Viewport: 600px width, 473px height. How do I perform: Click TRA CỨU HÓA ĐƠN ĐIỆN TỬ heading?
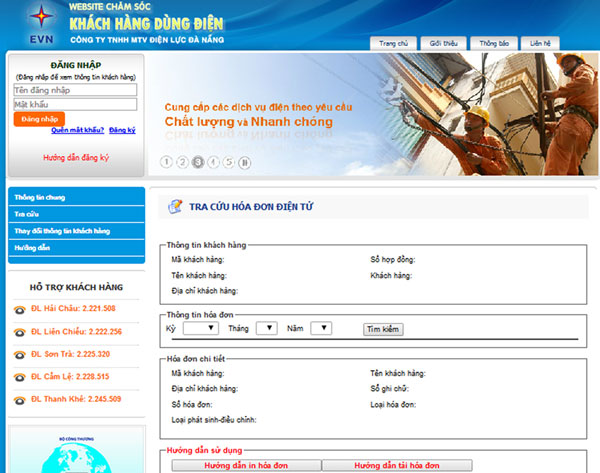(x=251, y=207)
